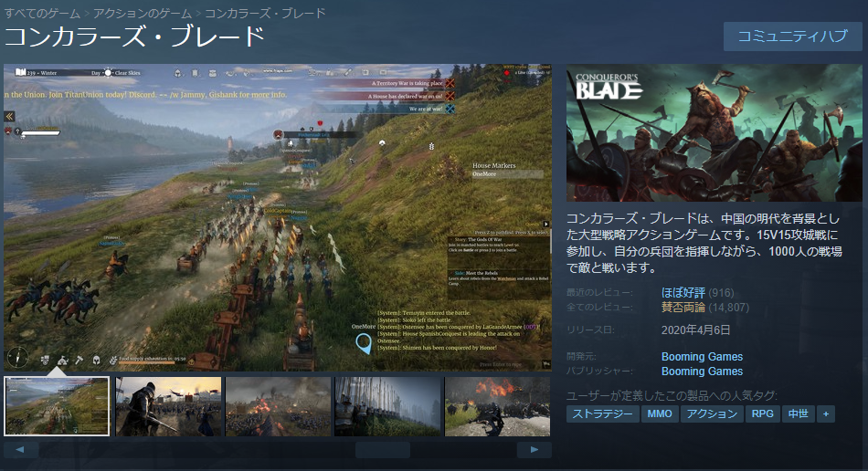Select third thumbnail of burning battlefield
The image size is (868, 471).
(x=278, y=406)
